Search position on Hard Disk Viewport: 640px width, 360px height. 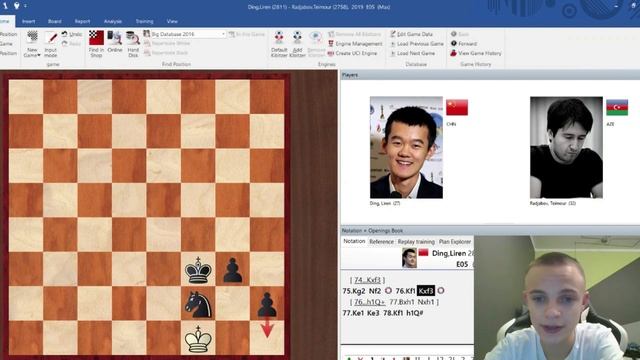(133, 44)
